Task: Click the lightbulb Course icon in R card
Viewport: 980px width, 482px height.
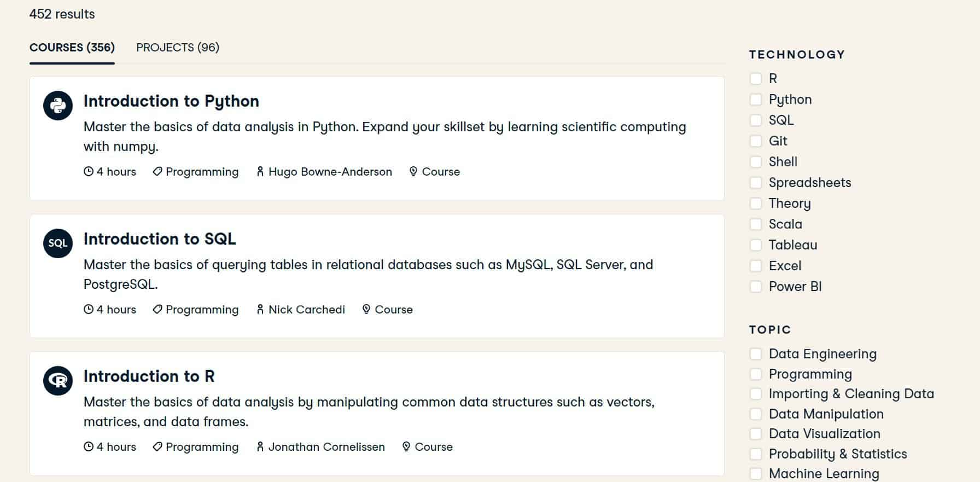Action: click(x=406, y=447)
